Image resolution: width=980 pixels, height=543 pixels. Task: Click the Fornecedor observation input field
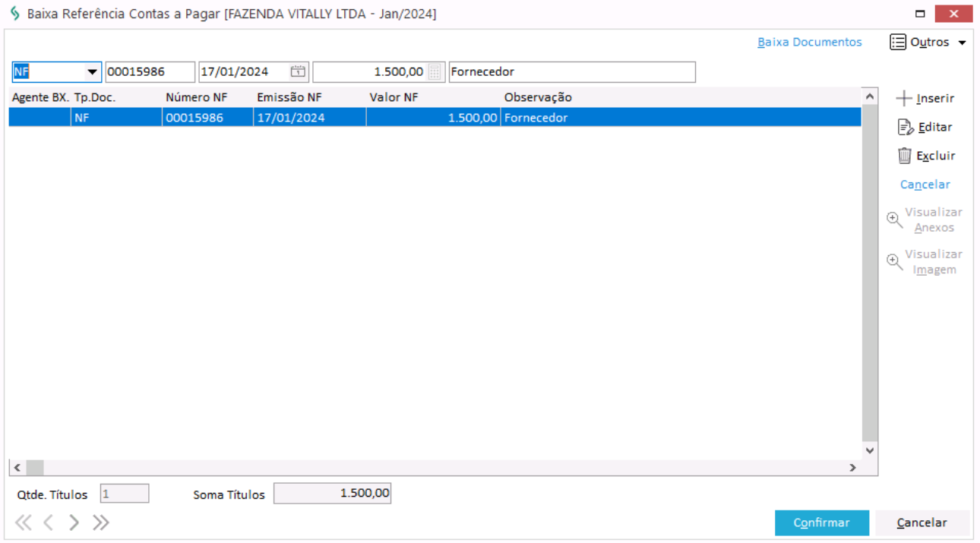click(x=572, y=72)
